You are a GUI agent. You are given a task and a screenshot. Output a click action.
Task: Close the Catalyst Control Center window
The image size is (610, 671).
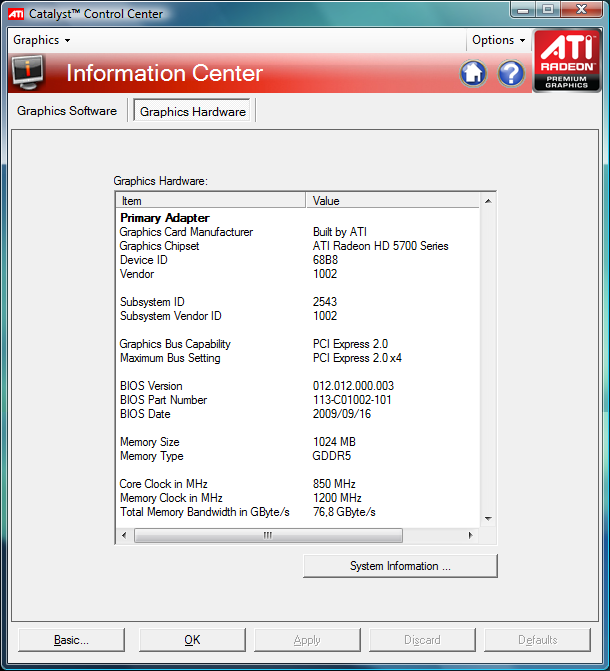581,9
